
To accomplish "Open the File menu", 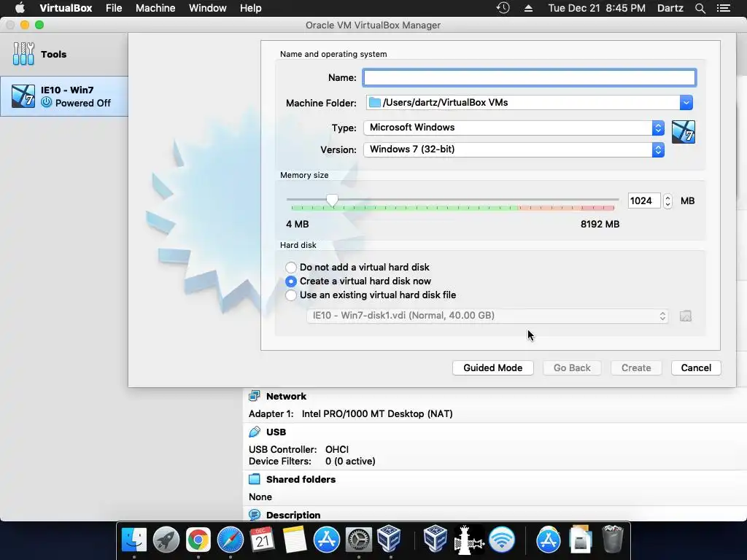I will point(114,8).
